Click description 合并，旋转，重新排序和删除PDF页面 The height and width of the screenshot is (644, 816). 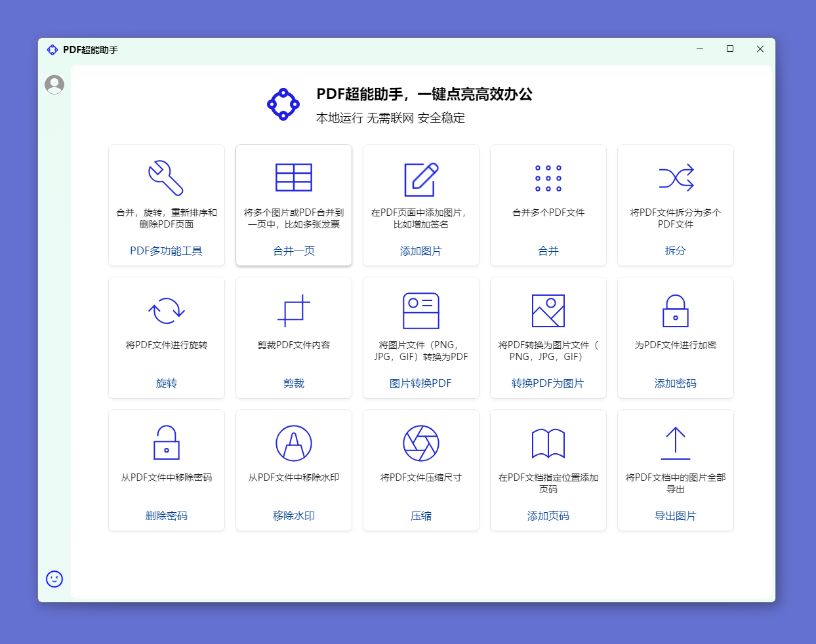coord(167,218)
